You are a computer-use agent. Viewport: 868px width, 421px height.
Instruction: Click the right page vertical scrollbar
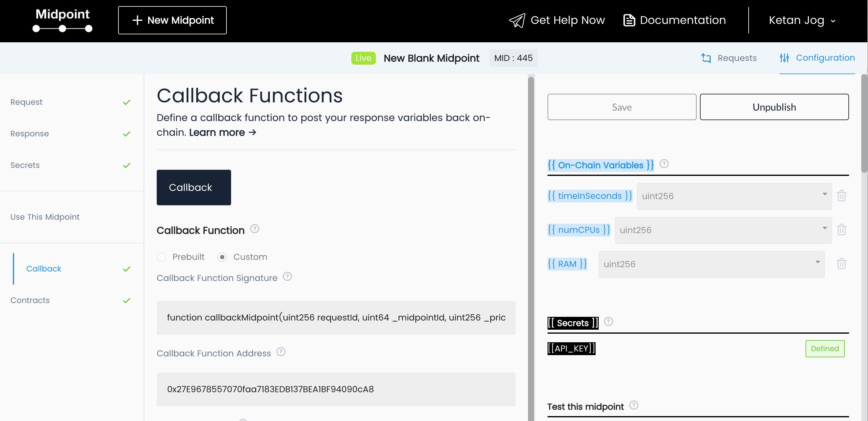point(864,124)
